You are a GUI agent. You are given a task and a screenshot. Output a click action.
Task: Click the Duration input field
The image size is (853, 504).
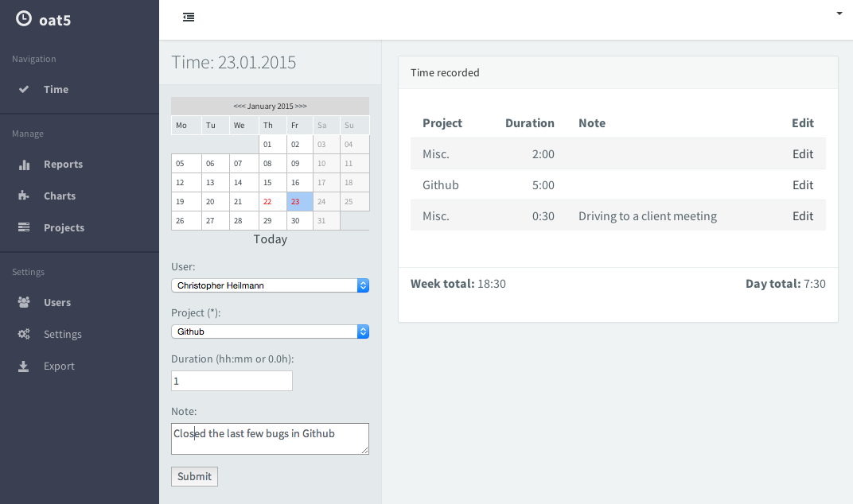[232, 381]
